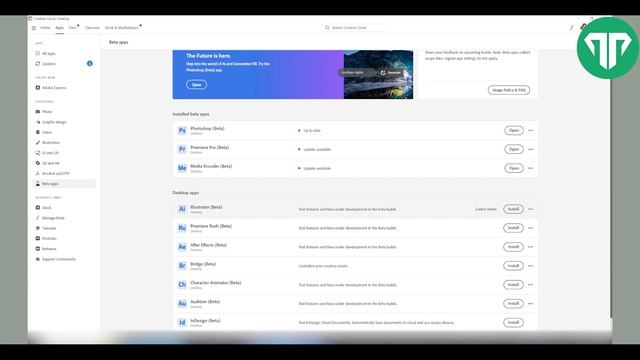Select the Graphic design category
The height and width of the screenshot is (360, 640).
click(x=51, y=122)
